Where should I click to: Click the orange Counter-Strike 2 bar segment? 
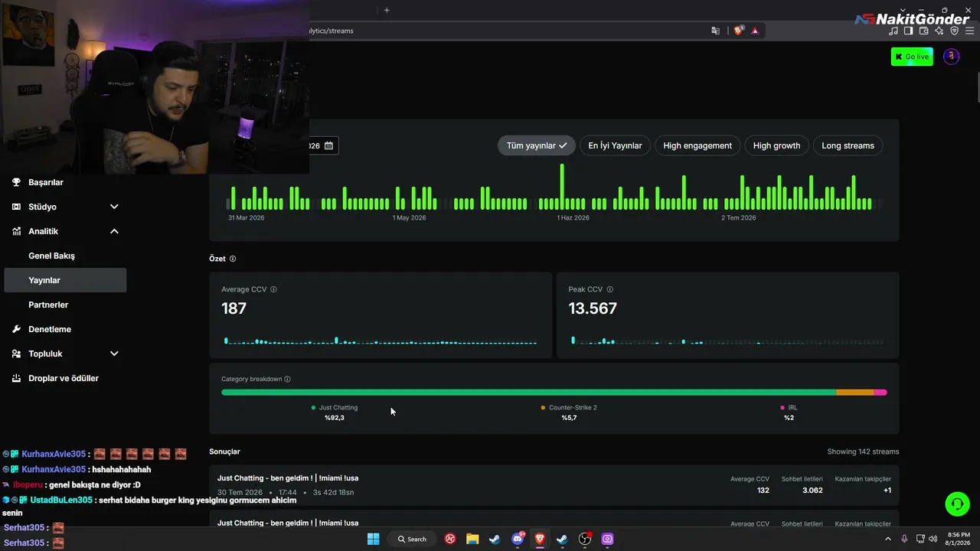(854, 393)
